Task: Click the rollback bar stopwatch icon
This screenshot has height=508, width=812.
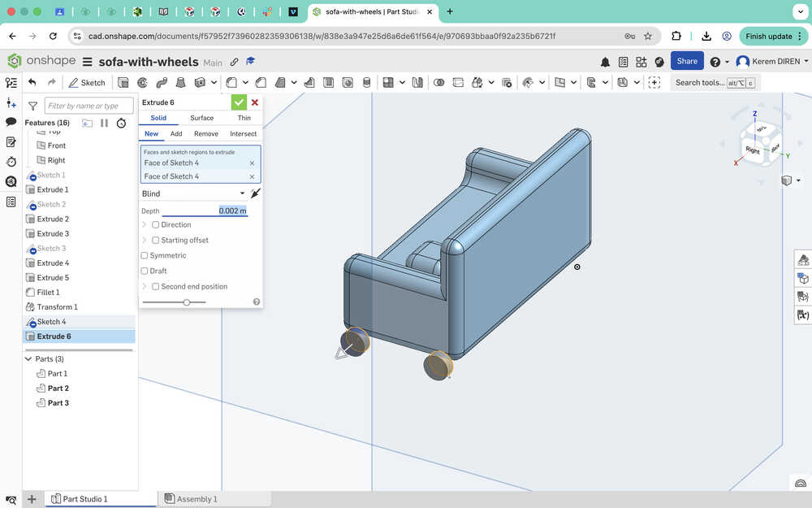Action: point(121,123)
